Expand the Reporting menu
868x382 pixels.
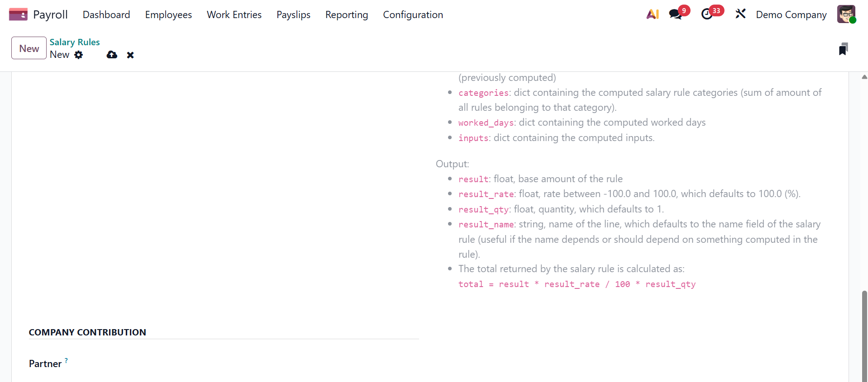347,14
